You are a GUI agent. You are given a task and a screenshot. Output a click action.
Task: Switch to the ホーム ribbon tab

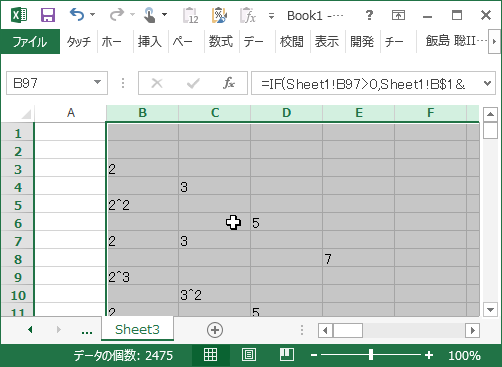(x=112, y=42)
